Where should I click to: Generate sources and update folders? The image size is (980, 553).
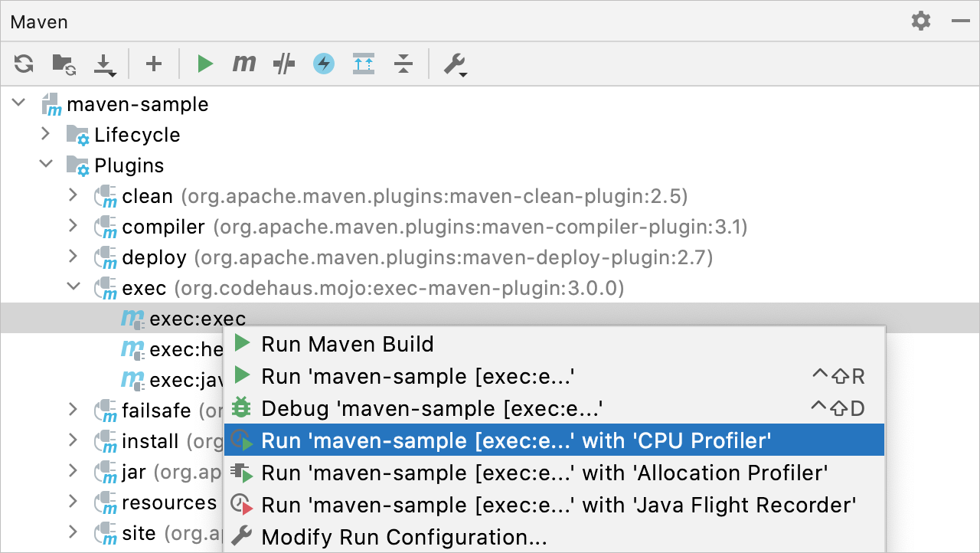click(63, 64)
